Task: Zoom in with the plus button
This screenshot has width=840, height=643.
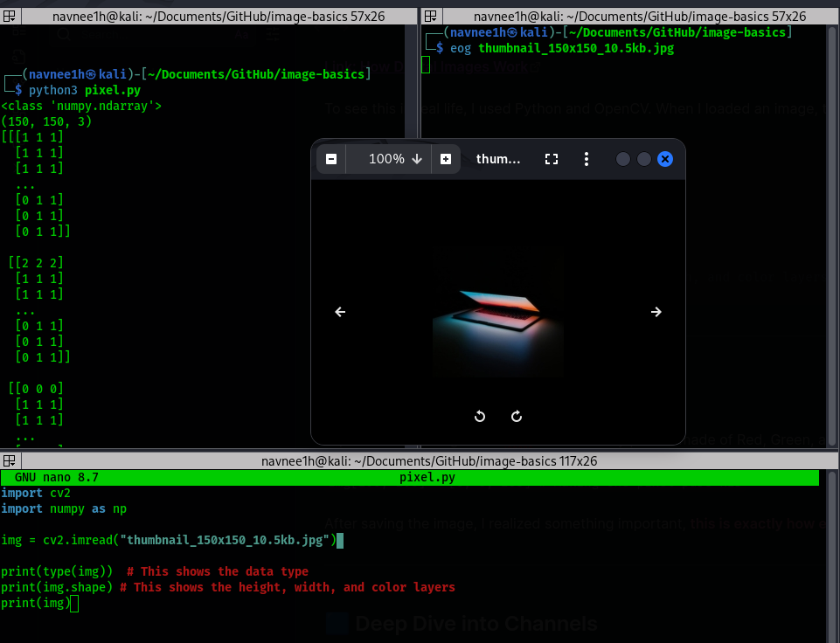Action: (446, 159)
